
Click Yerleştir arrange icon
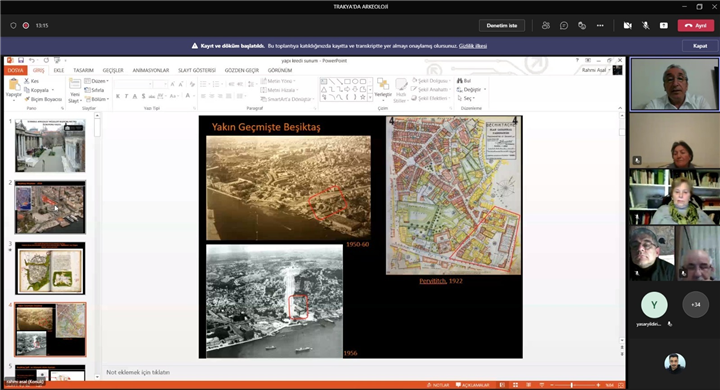click(382, 85)
